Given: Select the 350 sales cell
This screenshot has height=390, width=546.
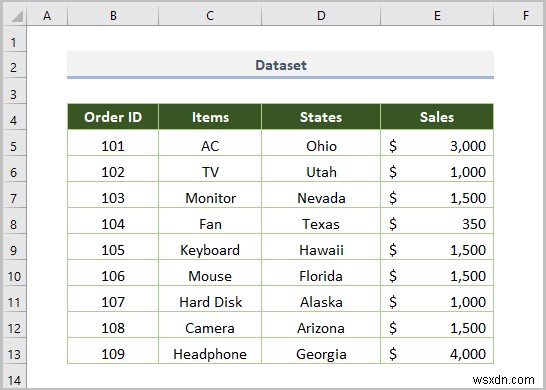Looking at the screenshot, I should pos(437,221).
